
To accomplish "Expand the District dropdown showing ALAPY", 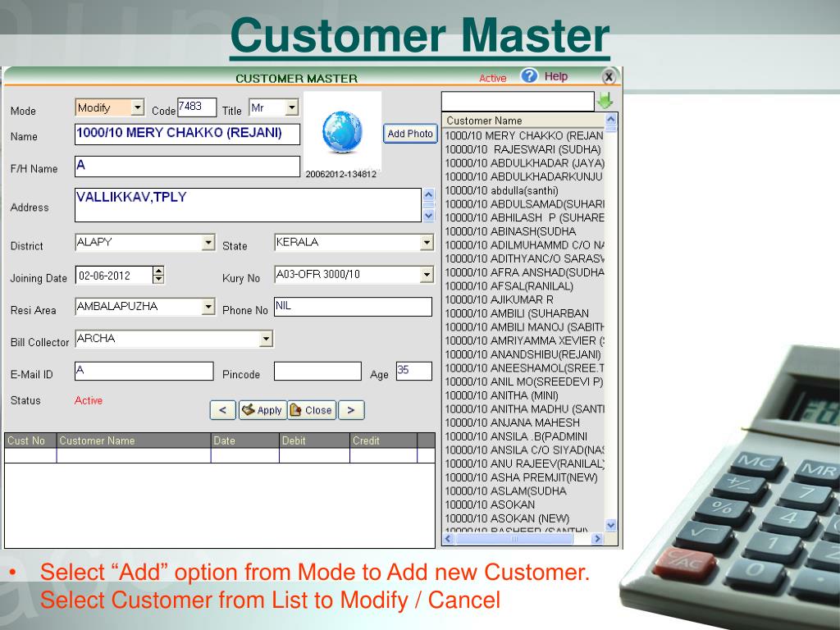I will point(208,243).
